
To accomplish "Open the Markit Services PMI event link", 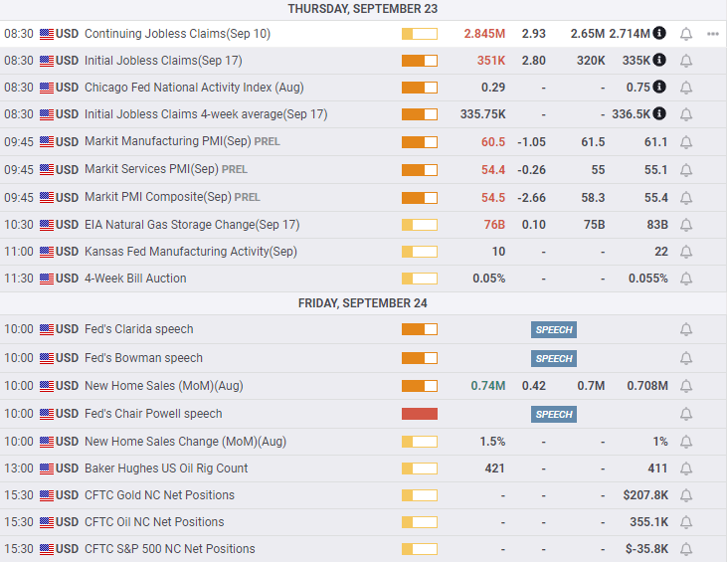I will [x=151, y=170].
